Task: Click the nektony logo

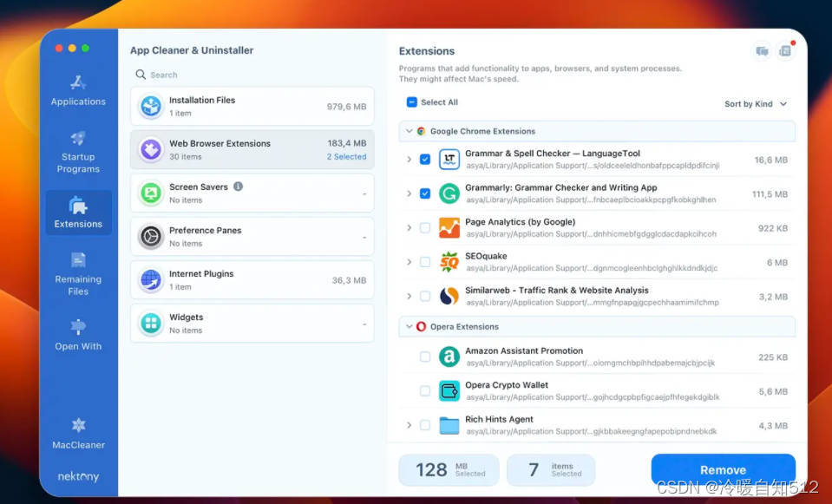Action: (78, 476)
